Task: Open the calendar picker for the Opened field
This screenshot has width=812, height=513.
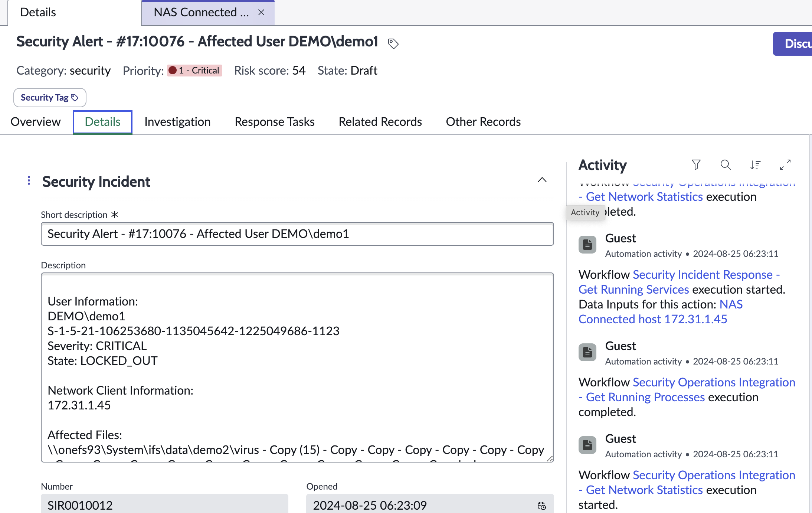Action: point(541,505)
